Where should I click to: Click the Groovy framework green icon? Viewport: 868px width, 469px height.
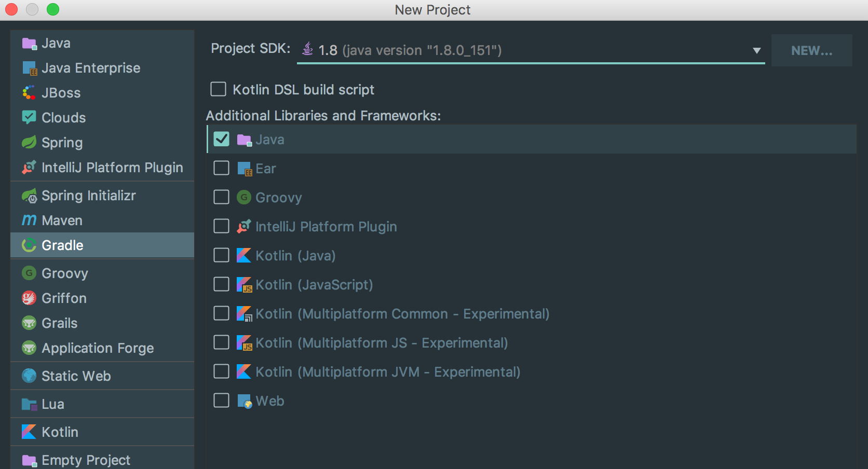pyautogui.click(x=244, y=197)
